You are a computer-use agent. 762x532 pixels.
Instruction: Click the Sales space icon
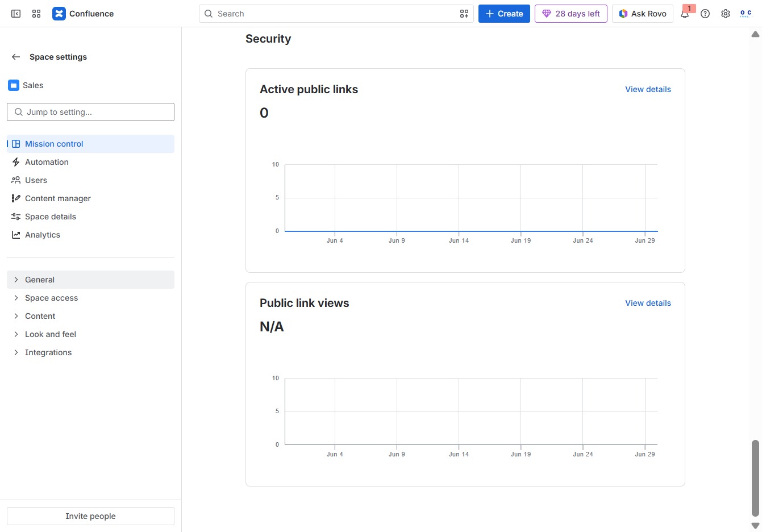tap(14, 85)
